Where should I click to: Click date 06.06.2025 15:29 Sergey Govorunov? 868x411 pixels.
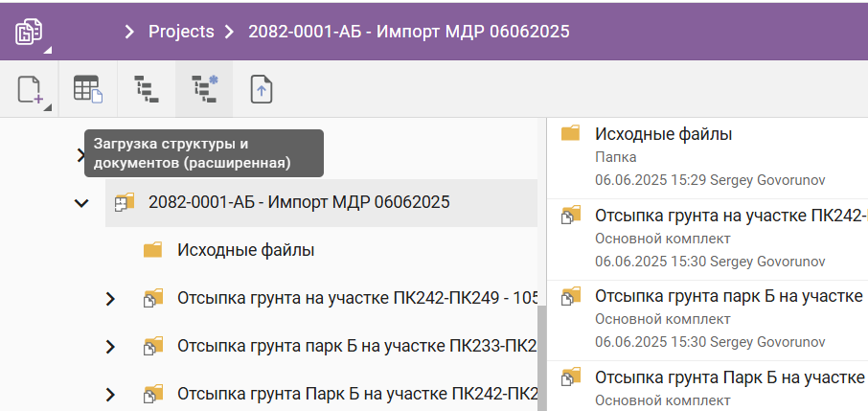click(710, 180)
